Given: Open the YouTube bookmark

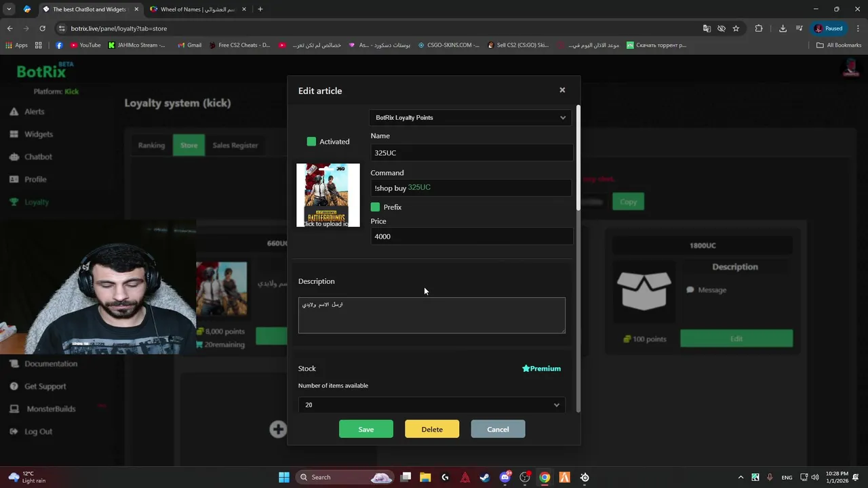Looking at the screenshot, I should click(85, 45).
